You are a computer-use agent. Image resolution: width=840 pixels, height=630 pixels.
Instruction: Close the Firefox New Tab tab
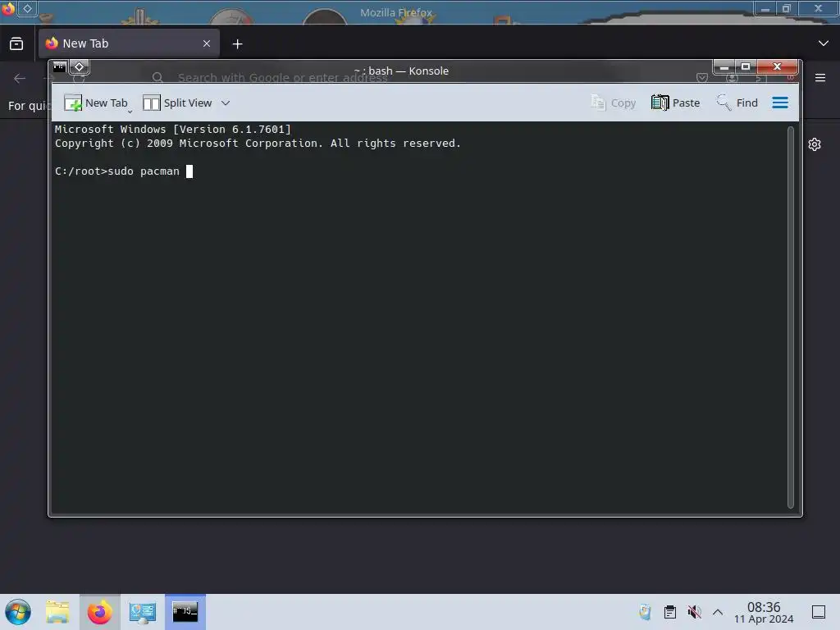point(207,43)
